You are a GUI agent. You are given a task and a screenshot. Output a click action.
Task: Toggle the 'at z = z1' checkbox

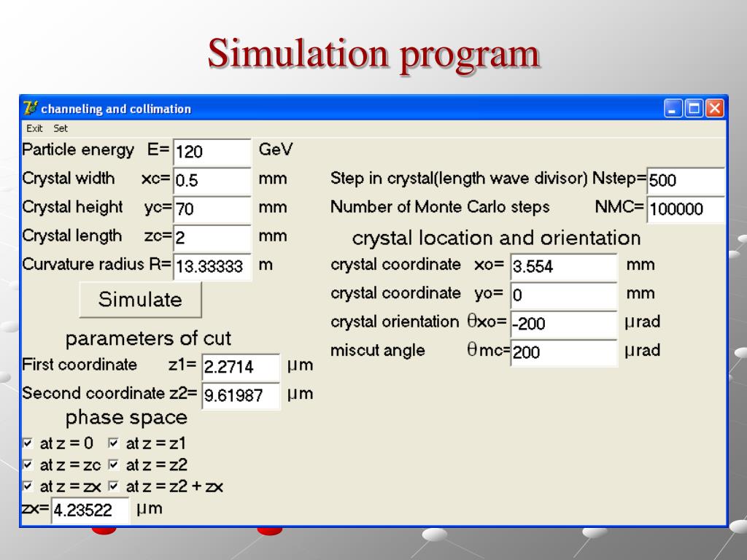coord(113,443)
